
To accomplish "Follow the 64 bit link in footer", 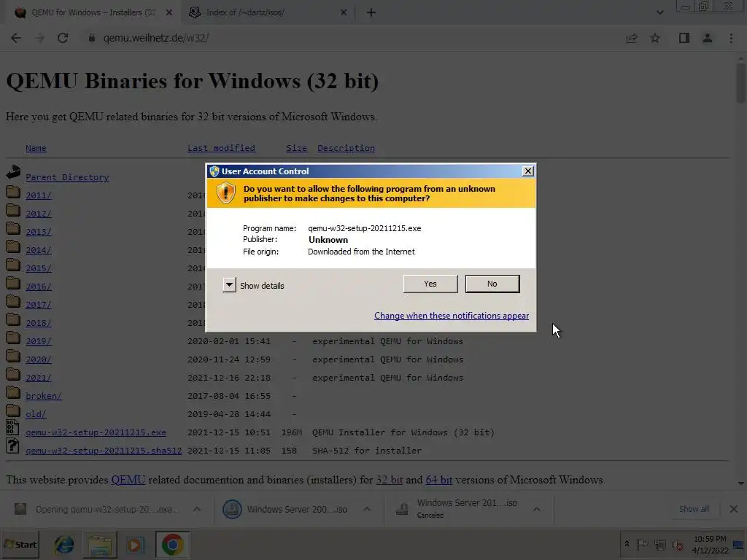I will [x=438, y=480].
